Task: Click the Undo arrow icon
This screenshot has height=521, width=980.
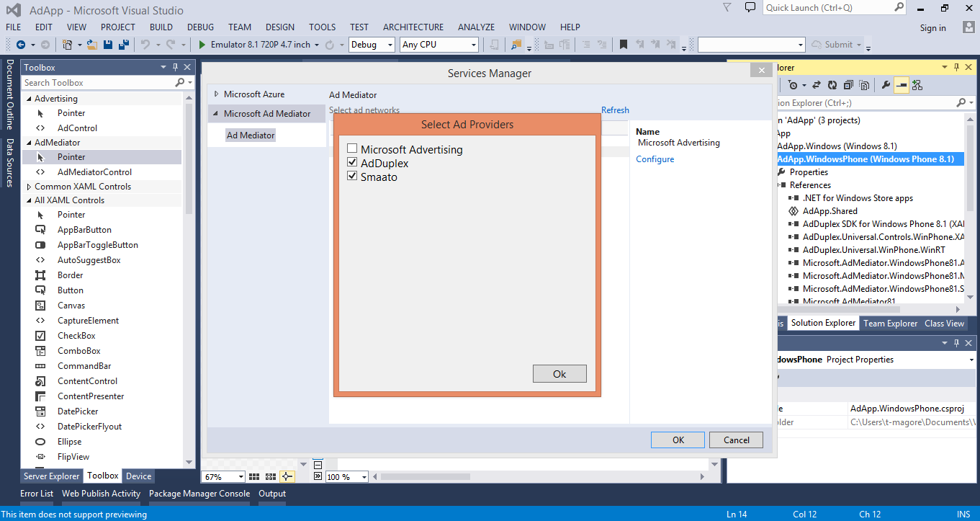Action: tap(145, 45)
